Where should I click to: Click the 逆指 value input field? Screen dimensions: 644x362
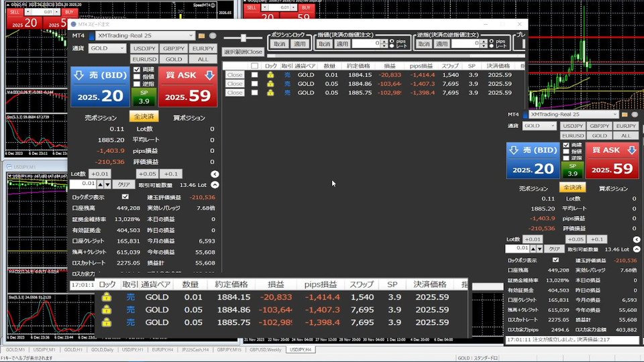click(x=466, y=44)
